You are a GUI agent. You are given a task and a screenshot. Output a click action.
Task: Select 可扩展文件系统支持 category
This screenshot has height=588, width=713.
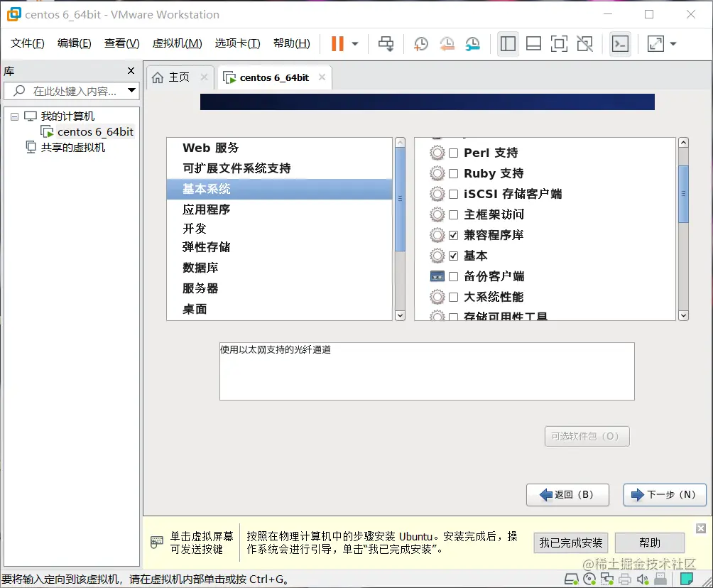[279, 168]
